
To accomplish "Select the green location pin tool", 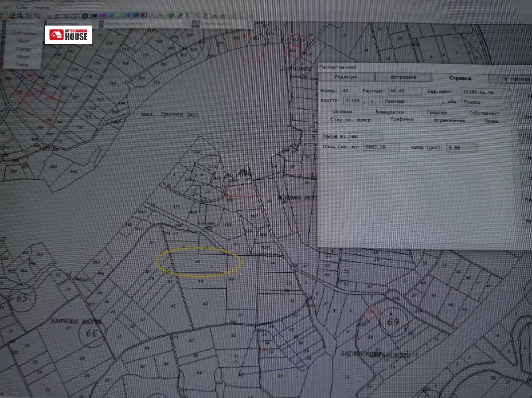I will click(x=172, y=16).
